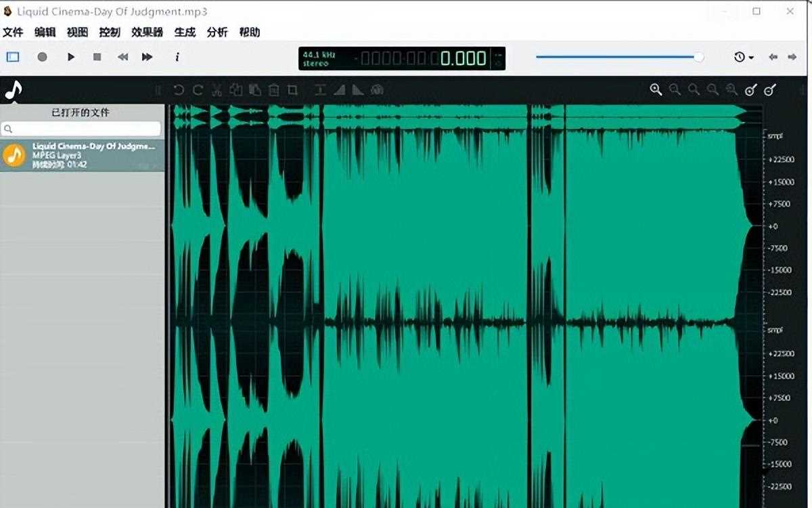This screenshot has width=812, height=508.
Task: Open the 文件 menu
Action: (x=13, y=32)
